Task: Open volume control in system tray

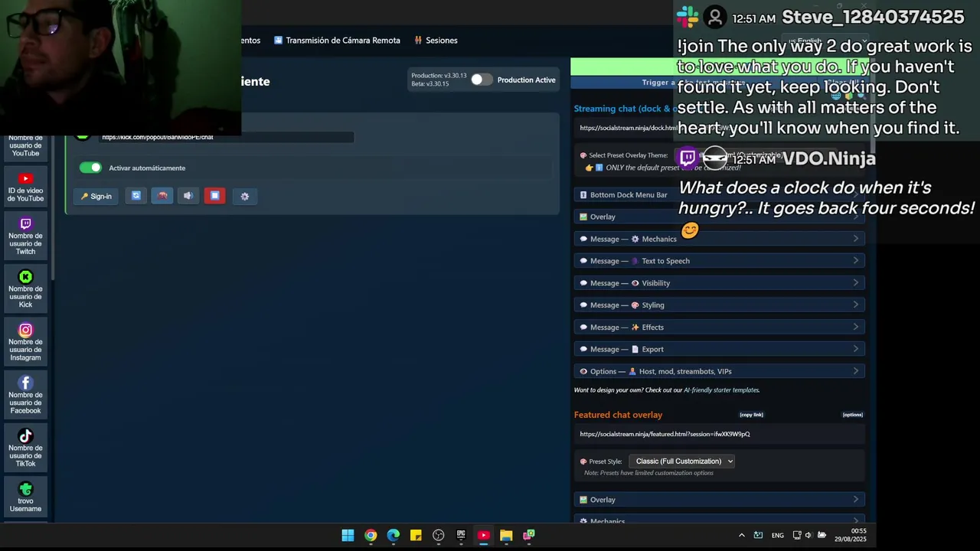Action: click(809, 535)
